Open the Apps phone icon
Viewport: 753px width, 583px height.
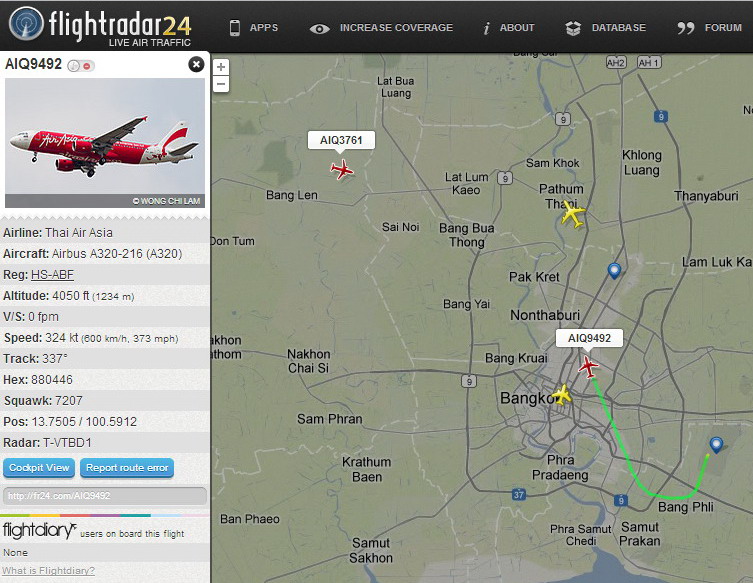tap(235, 28)
